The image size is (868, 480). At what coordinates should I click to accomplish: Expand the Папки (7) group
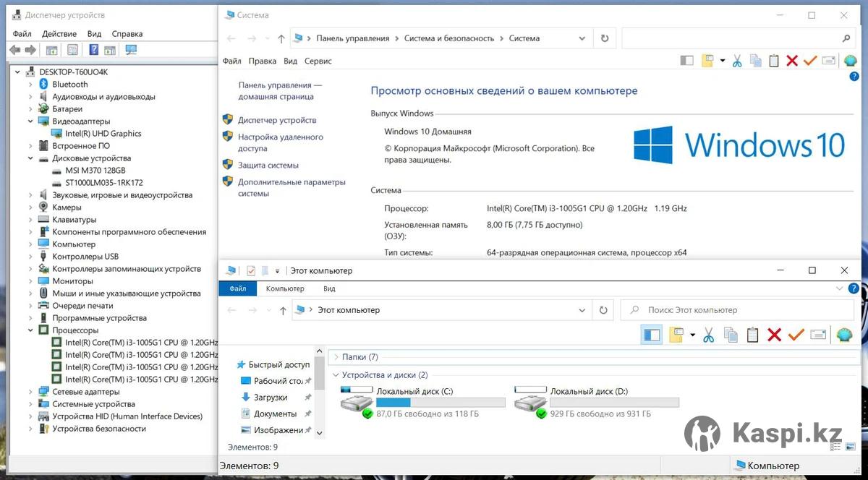(x=336, y=357)
